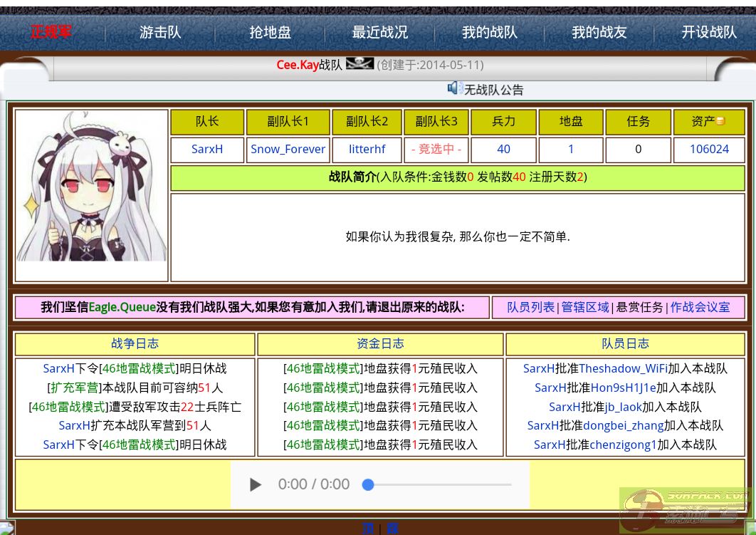Image resolution: width=756 pixels, height=535 pixels.
Task: Open the 作战会议室 link
Action: click(x=700, y=307)
